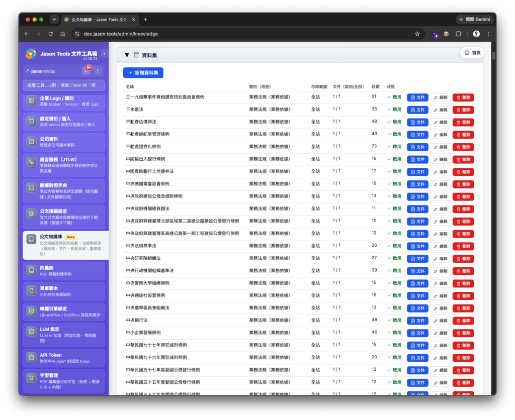
Task: Click 編輯 for 不動產估價師法 row
Action: 441,123
